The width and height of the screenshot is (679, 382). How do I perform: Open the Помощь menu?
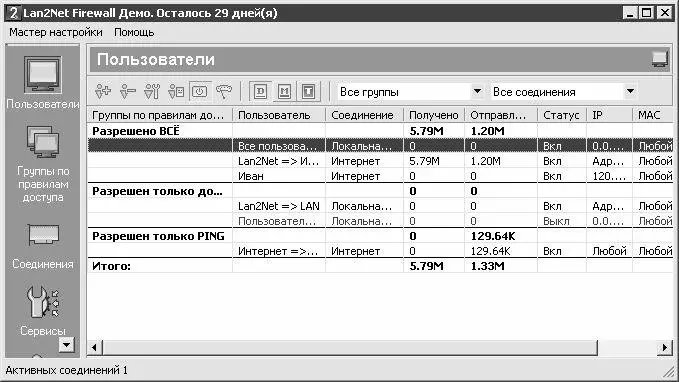coord(134,32)
